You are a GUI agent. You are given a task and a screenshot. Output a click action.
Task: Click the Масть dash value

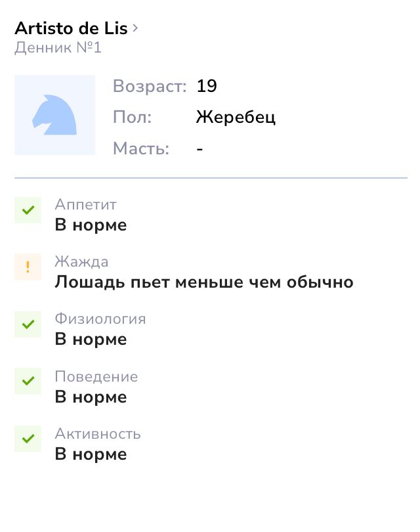coord(199,149)
